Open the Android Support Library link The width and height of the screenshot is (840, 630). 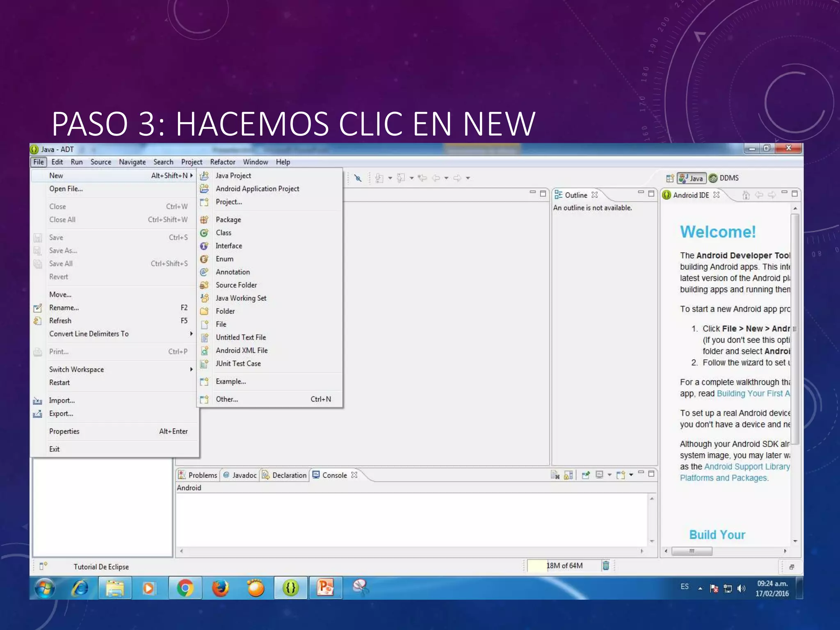[747, 467]
